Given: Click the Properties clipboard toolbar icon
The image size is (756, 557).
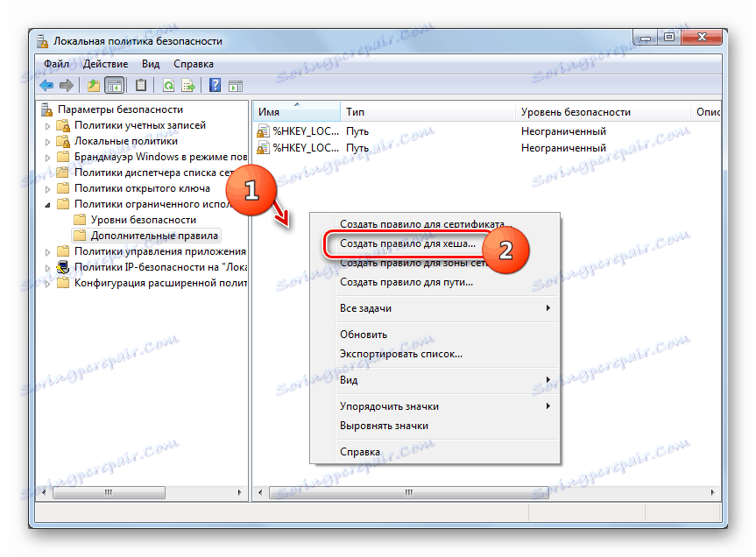Looking at the screenshot, I should point(141,86).
